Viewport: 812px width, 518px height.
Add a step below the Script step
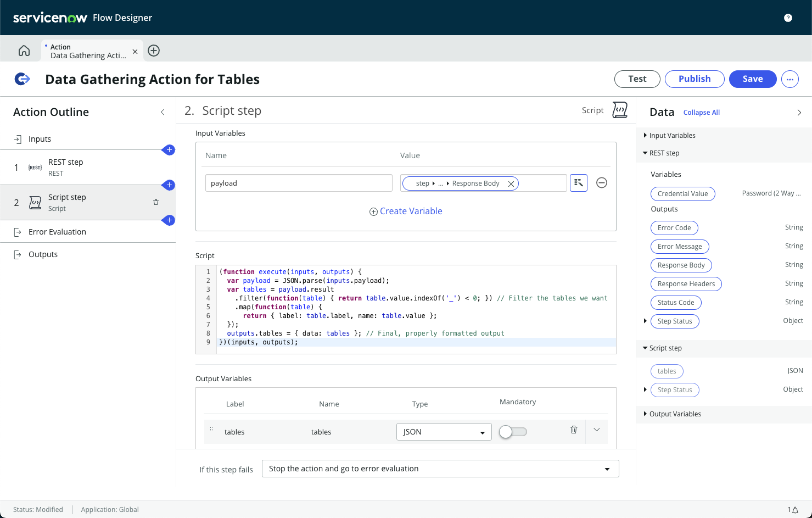pos(169,220)
